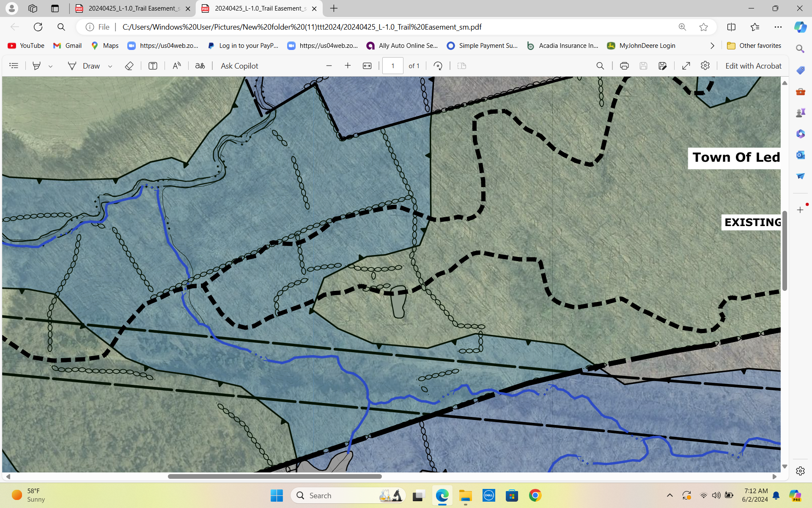Open the Read aloud tool

(177, 66)
